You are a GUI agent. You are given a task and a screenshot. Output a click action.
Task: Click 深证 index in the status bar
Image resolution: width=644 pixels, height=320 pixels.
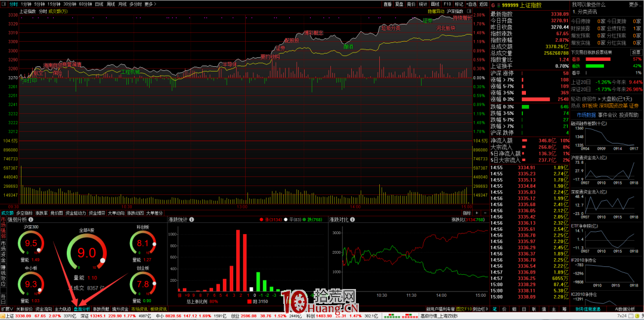(85, 316)
